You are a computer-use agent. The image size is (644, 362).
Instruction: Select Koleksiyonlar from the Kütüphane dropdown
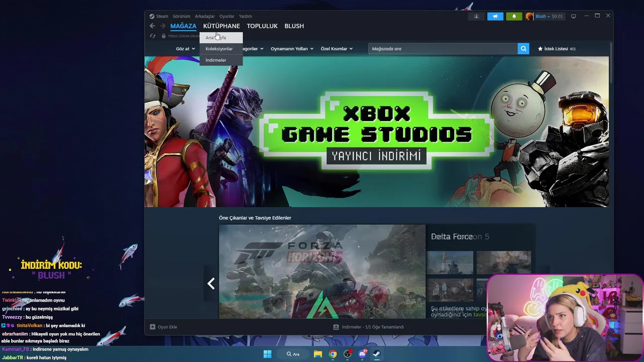point(221,49)
